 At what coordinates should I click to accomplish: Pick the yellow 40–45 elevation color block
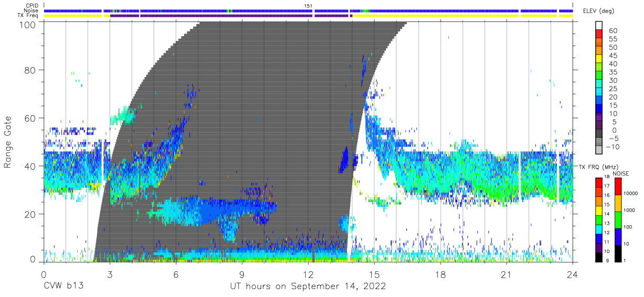[x=599, y=60]
